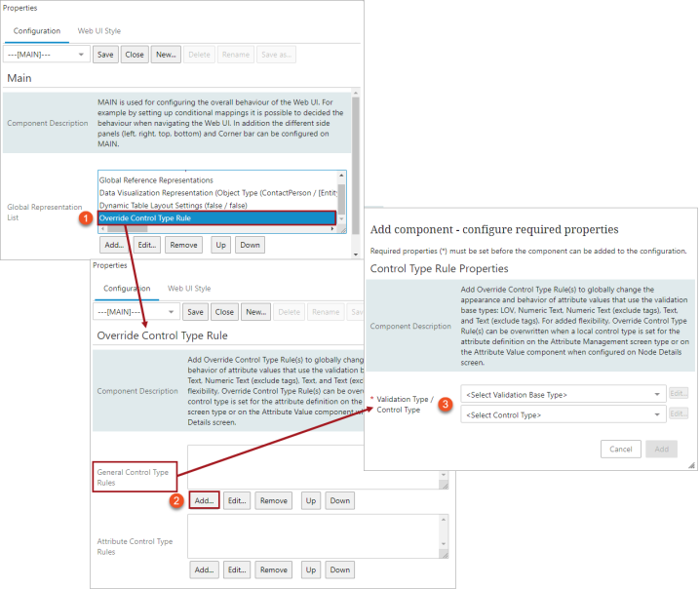Click Rename in Override Control Type Rule panel

coord(326,312)
